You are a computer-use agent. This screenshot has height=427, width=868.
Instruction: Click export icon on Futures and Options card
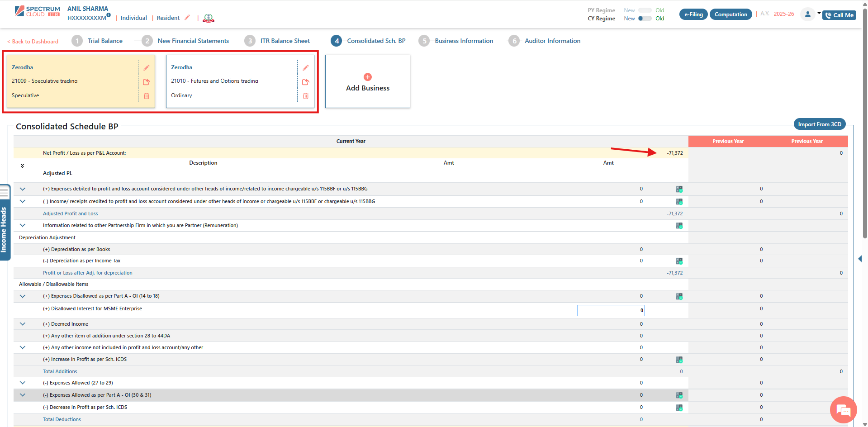click(x=306, y=82)
